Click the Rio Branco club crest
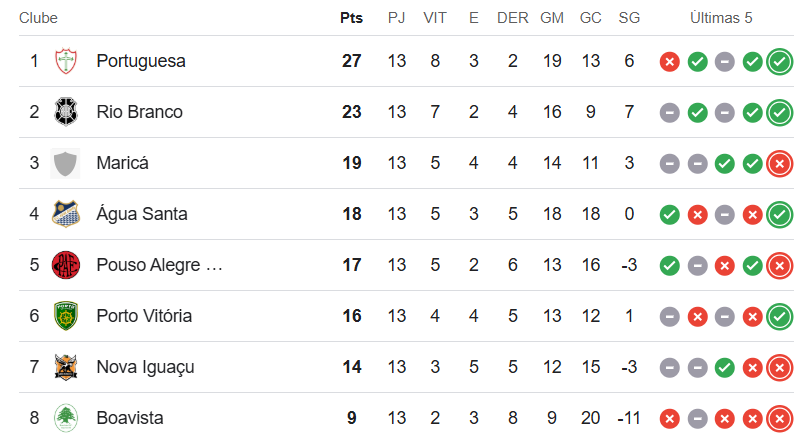This screenshot has height=443, width=810. [66, 112]
